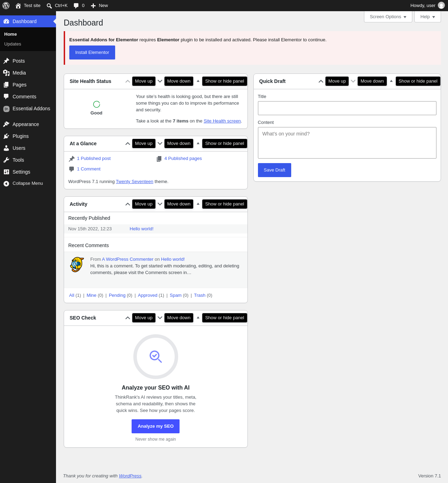Click the Save Draft button

[x=274, y=170]
